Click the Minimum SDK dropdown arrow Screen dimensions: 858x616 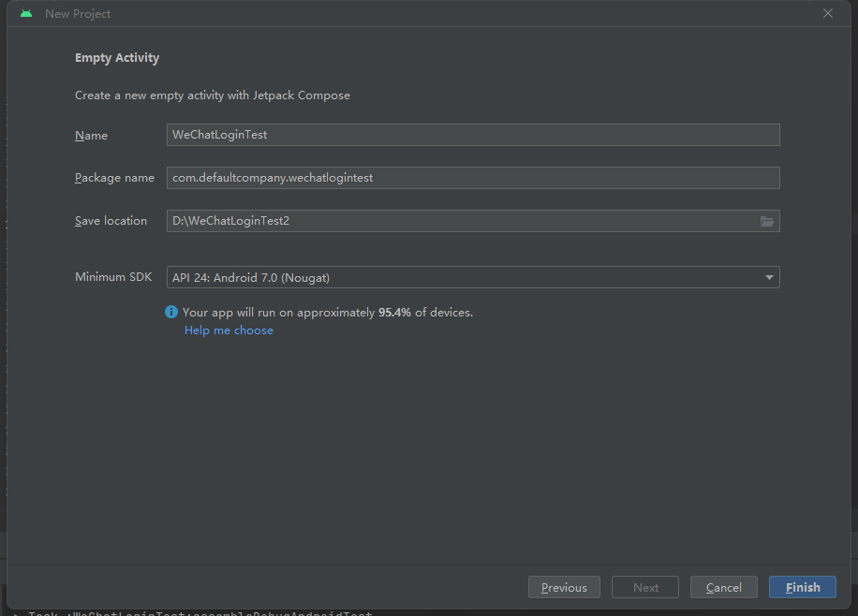pyautogui.click(x=769, y=277)
